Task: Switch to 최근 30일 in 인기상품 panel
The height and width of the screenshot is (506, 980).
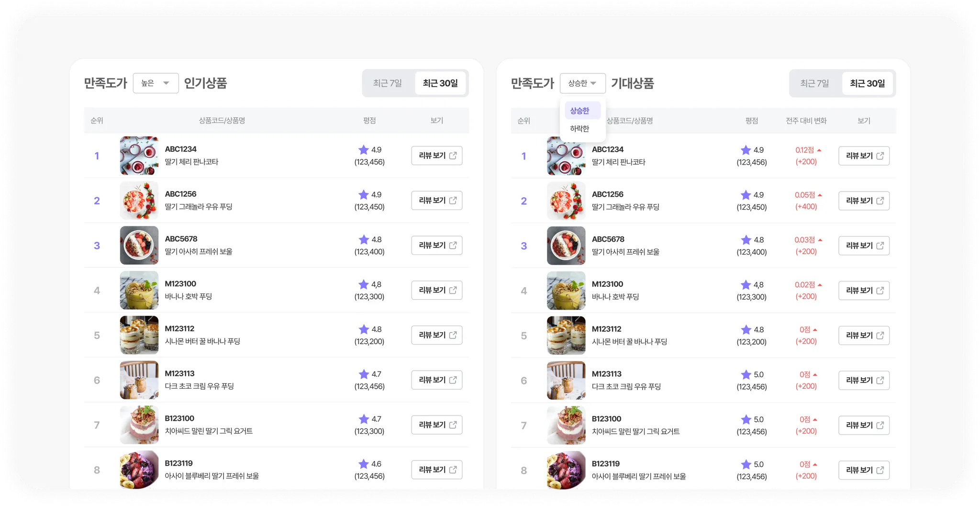Action: [440, 83]
